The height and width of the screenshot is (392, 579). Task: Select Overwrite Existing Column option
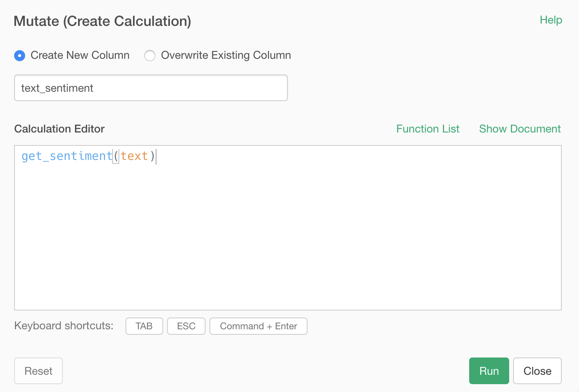(150, 56)
